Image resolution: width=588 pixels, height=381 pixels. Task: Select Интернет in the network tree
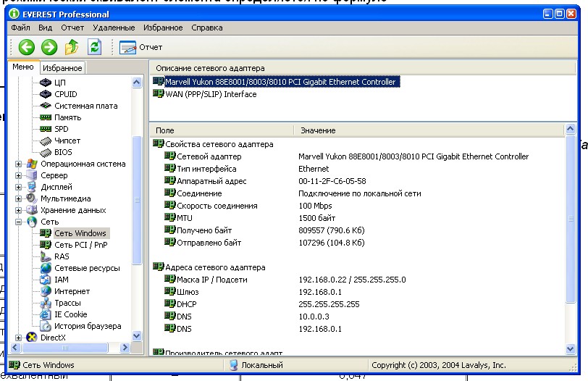pos(72,291)
